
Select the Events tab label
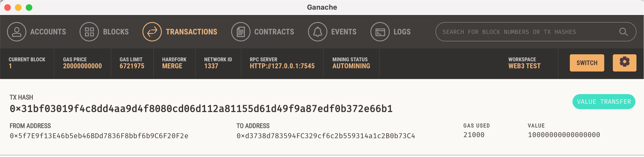pos(344,32)
